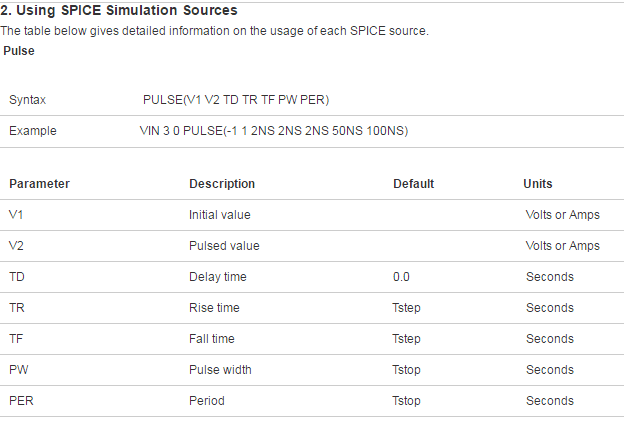
Task: Click the "Example" row label
Action: (32, 131)
